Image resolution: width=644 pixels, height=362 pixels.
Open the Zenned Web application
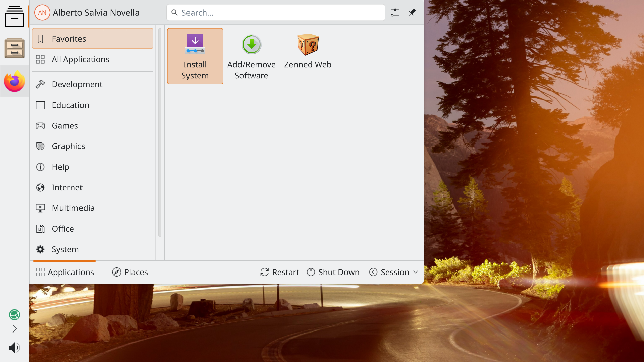[x=308, y=50]
